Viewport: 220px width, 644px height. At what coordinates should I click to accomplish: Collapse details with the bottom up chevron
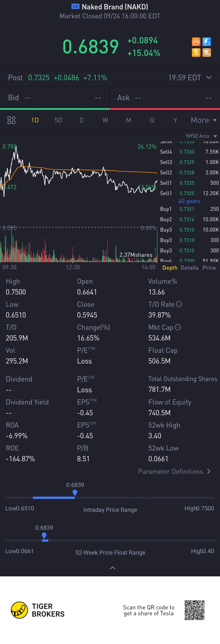(x=113, y=568)
